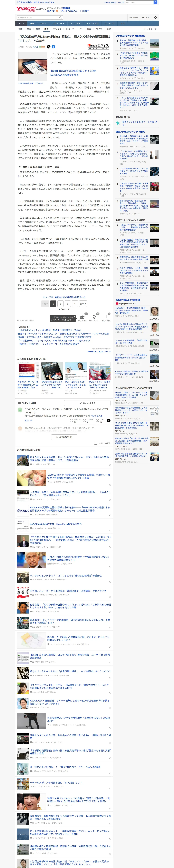Image resolution: width=174 pixels, height=868 pixels.
Task: Open the settings gear icon
Action: pyautogui.click(x=155, y=18)
